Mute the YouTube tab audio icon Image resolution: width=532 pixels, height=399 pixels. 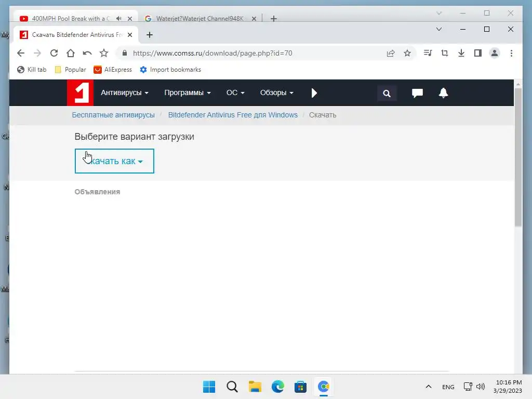pyautogui.click(x=119, y=18)
